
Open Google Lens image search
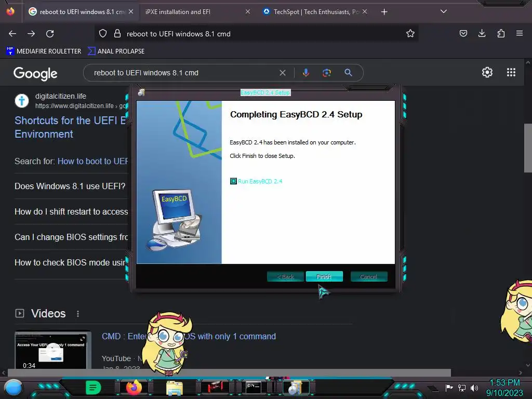point(327,73)
